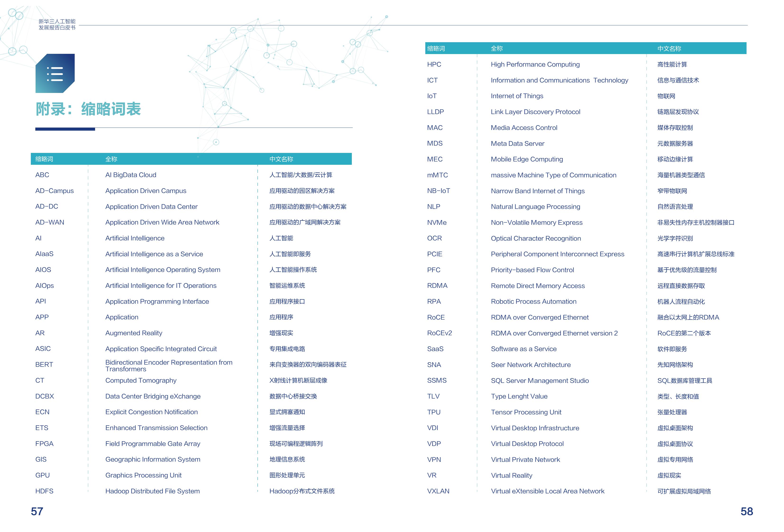The image size is (784, 532).
Task: Click the NVMe abbreviation
Action: pyautogui.click(x=436, y=222)
